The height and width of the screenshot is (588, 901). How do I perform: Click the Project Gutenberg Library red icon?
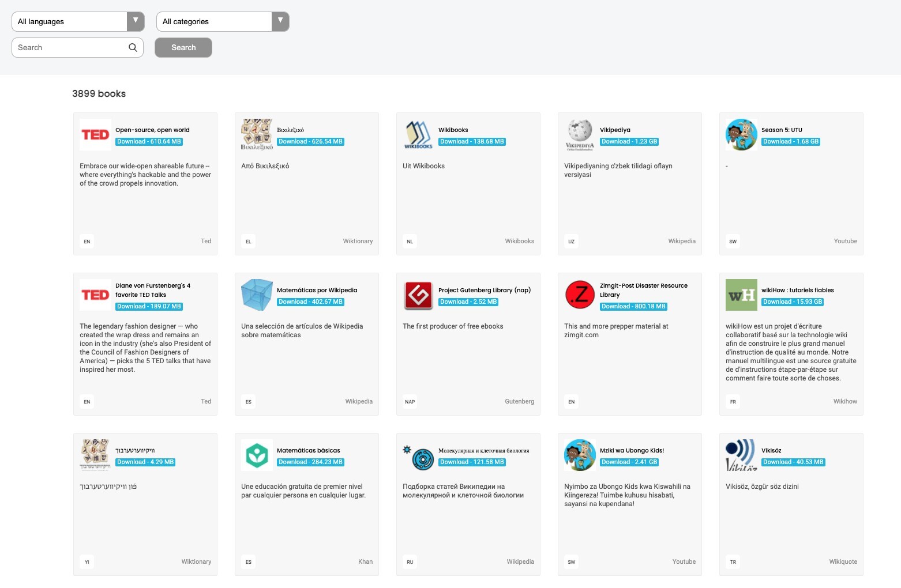pyautogui.click(x=418, y=295)
